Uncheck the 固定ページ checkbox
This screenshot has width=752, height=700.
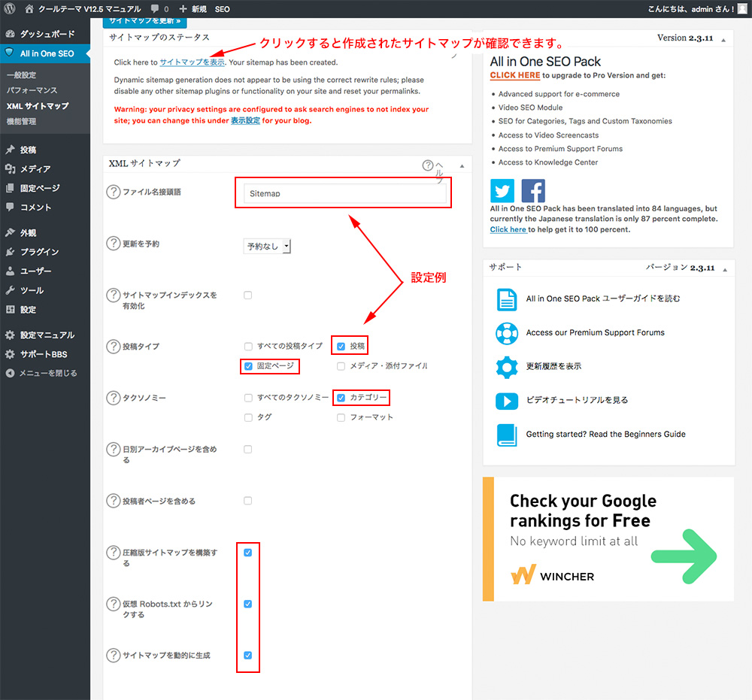pos(248,366)
